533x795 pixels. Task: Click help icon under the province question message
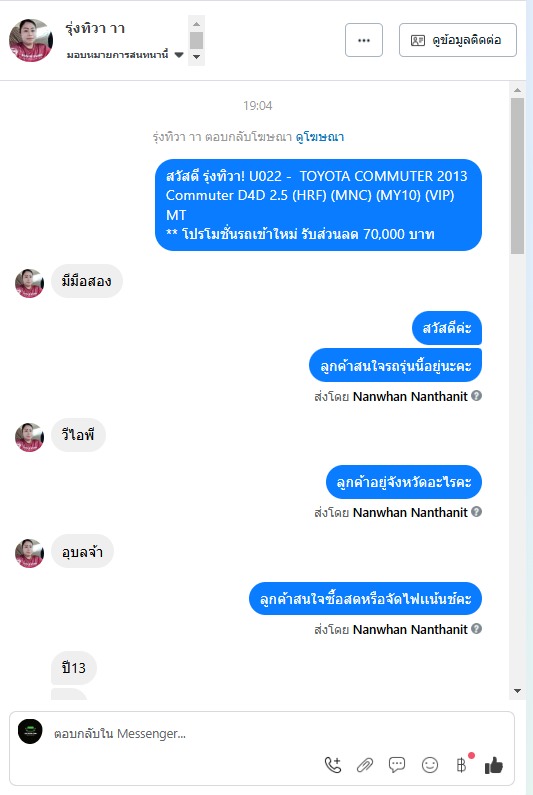coord(476,512)
